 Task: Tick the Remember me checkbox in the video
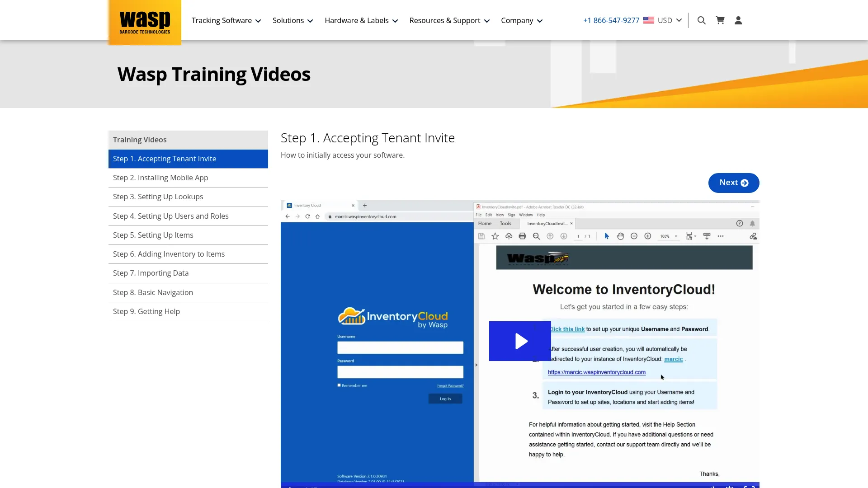pyautogui.click(x=339, y=385)
